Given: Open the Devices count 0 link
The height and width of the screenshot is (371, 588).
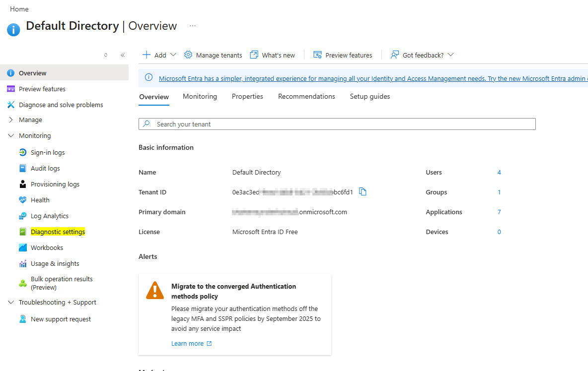Looking at the screenshot, I should point(499,232).
